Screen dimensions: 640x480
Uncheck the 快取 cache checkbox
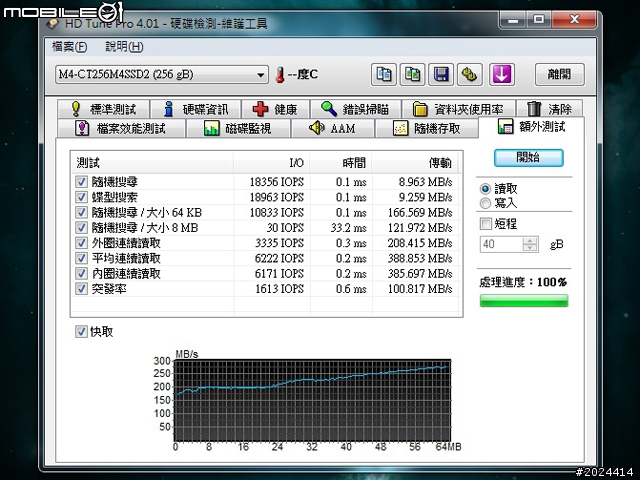(x=81, y=331)
